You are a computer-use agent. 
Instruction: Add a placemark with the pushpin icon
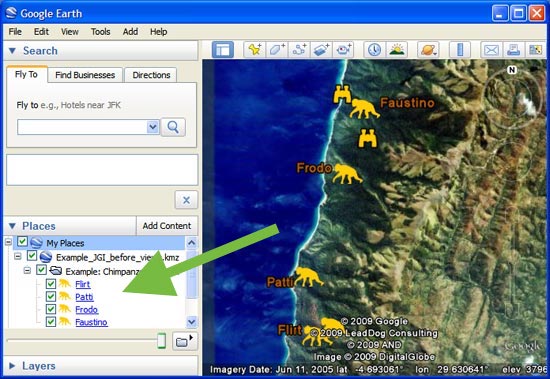[x=255, y=50]
